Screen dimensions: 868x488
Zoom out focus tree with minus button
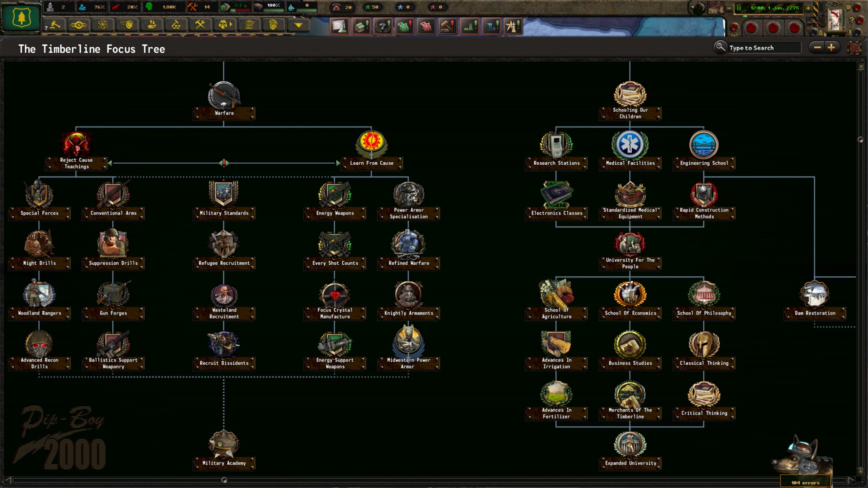pyautogui.click(x=817, y=48)
